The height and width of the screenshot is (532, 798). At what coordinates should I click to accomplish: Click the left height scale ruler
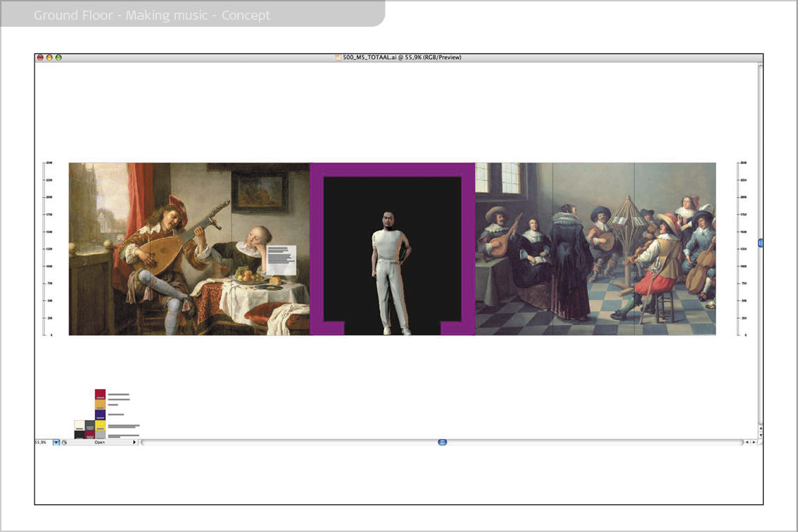tap(47, 249)
